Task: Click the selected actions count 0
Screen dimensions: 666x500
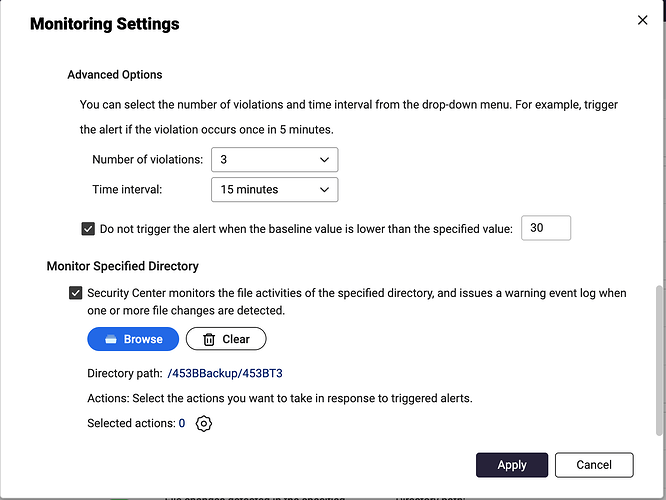Action: [x=182, y=424]
